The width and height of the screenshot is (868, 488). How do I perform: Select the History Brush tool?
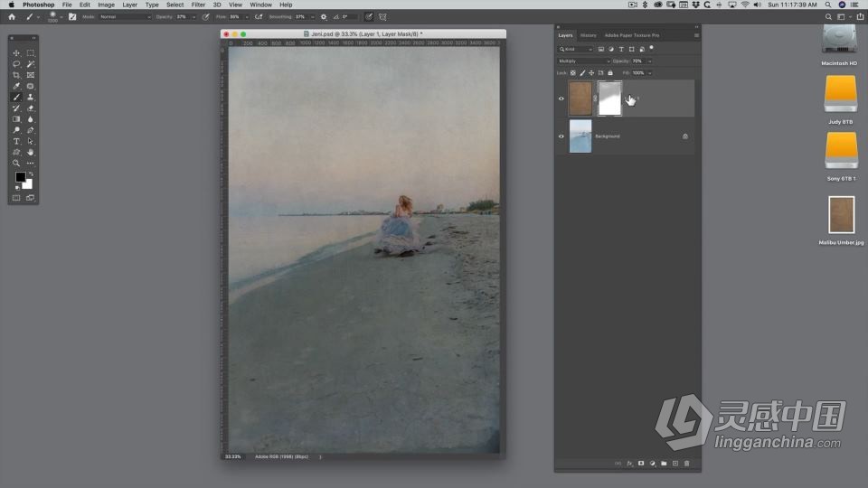(x=16, y=108)
